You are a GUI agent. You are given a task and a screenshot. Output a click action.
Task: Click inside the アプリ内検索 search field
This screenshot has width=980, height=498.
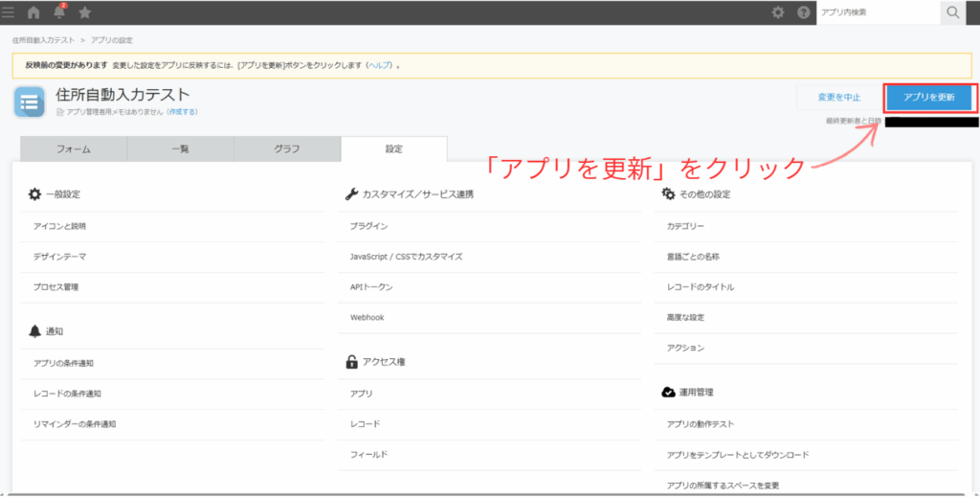point(879,12)
